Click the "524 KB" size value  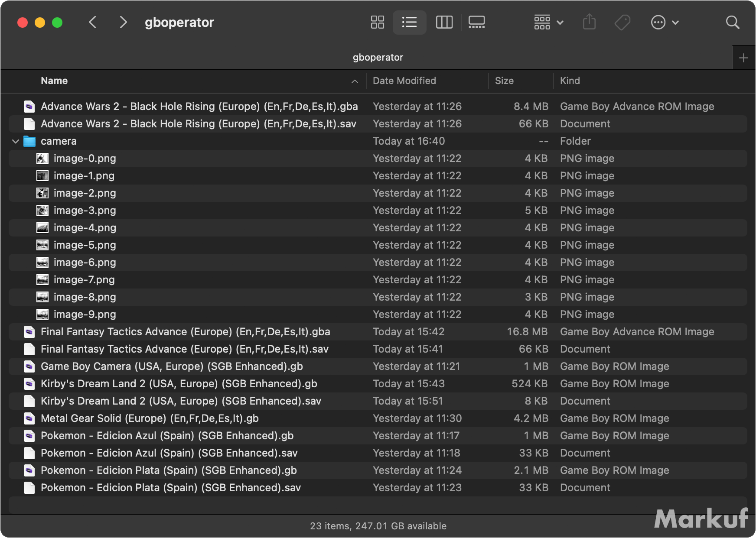click(529, 384)
